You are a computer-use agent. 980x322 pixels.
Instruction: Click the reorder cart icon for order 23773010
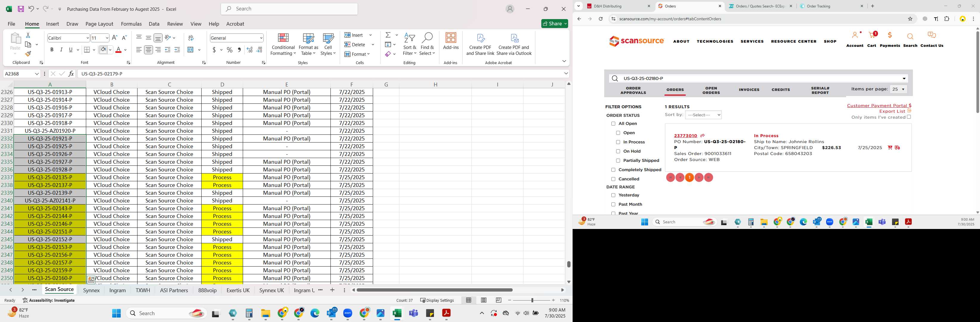pyautogui.click(x=890, y=148)
